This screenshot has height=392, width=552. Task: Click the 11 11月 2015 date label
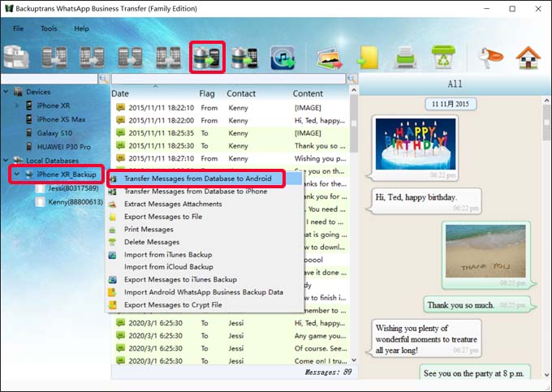(451, 104)
